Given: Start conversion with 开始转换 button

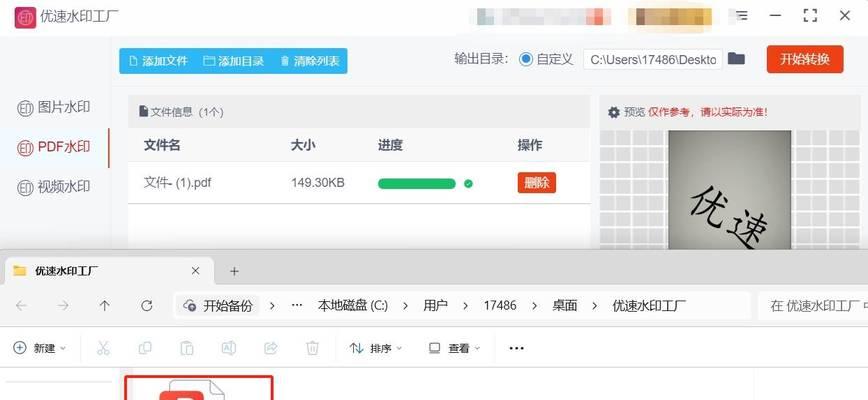Looking at the screenshot, I should 805,59.
